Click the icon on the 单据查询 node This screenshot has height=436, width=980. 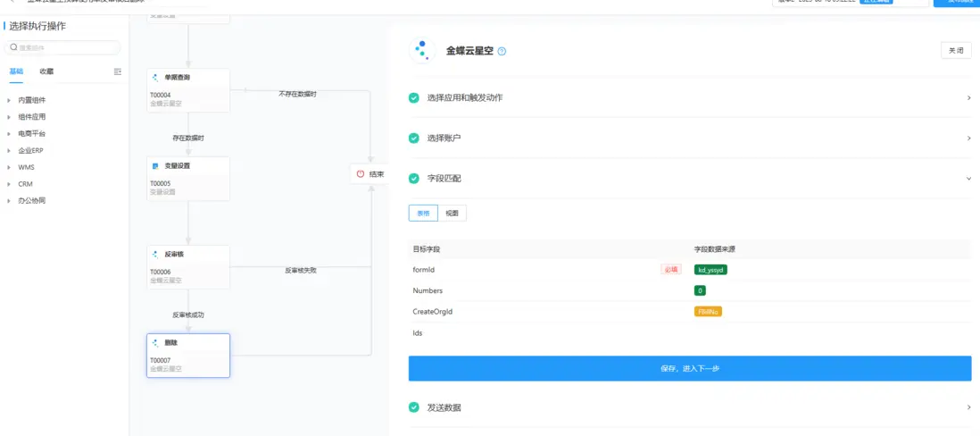[155, 78]
